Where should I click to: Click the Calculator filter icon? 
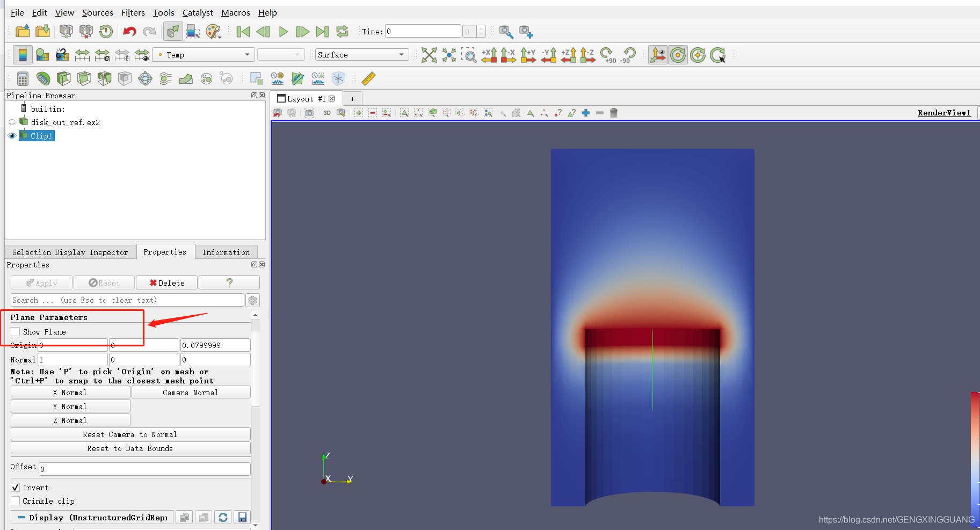(x=23, y=79)
